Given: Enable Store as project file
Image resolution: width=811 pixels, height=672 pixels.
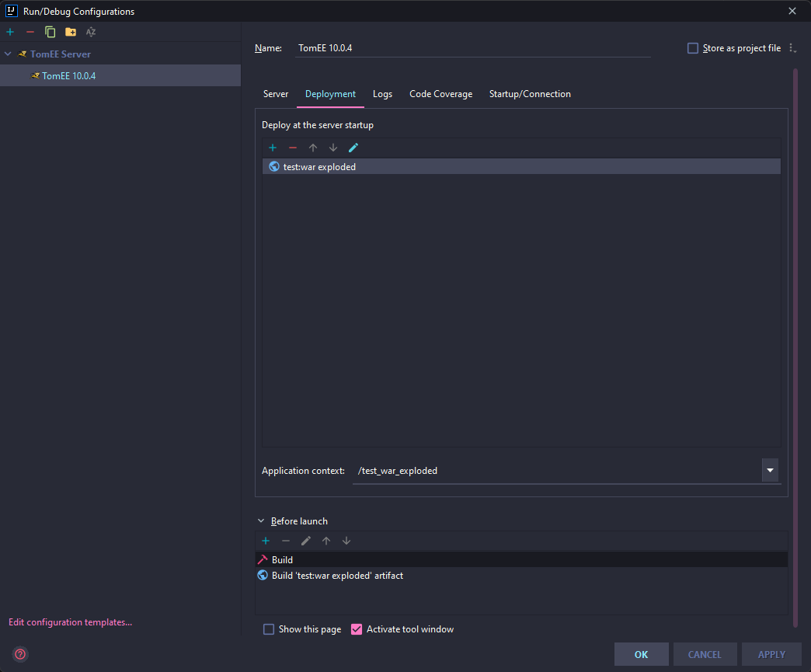Looking at the screenshot, I should [692, 47].
